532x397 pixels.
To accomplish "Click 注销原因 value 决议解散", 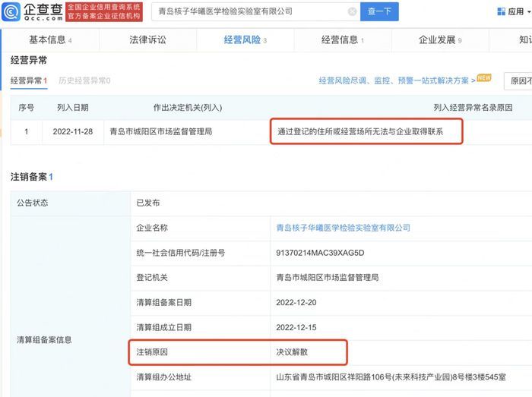I will coord(292,352).
